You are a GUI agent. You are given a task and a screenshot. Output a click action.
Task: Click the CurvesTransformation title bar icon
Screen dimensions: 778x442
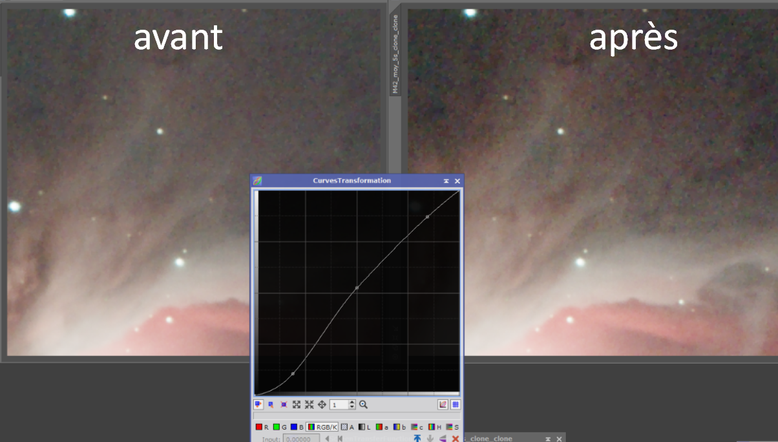[x=257, y=181]
